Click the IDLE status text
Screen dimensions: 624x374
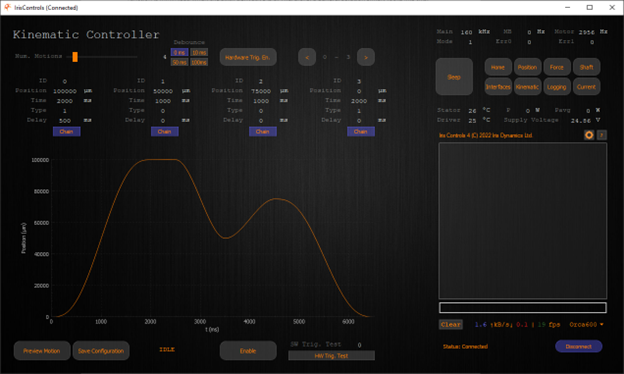(167, 349)
